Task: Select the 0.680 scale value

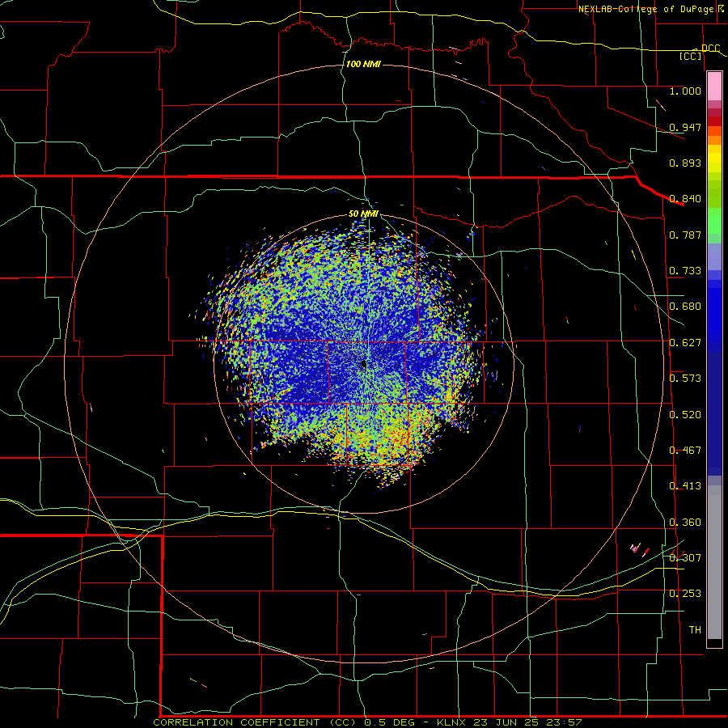Action: (x=685, y=307)
